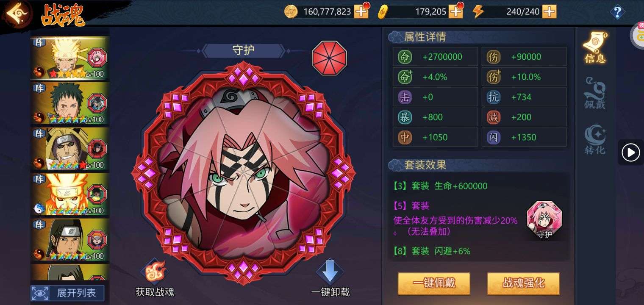Tap the 获取战魂 flame icon
644x305 pixels.
[x=155, y=272]
